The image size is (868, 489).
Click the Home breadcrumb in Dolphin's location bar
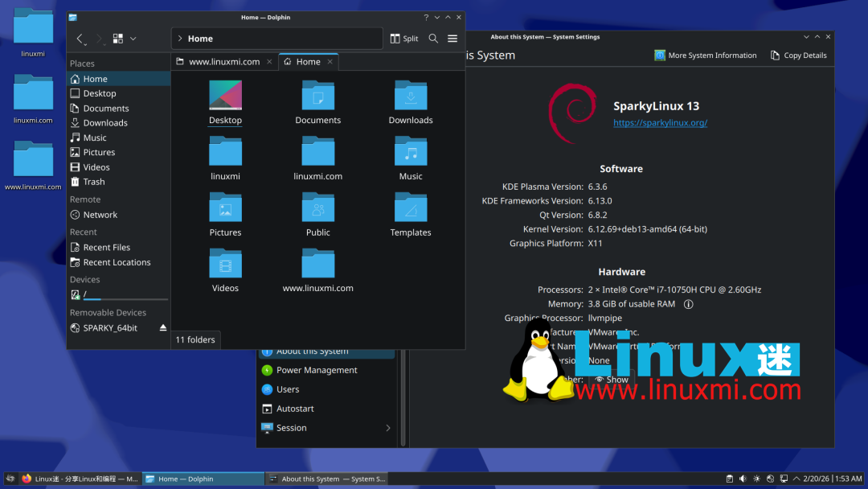tap(200, 38)
